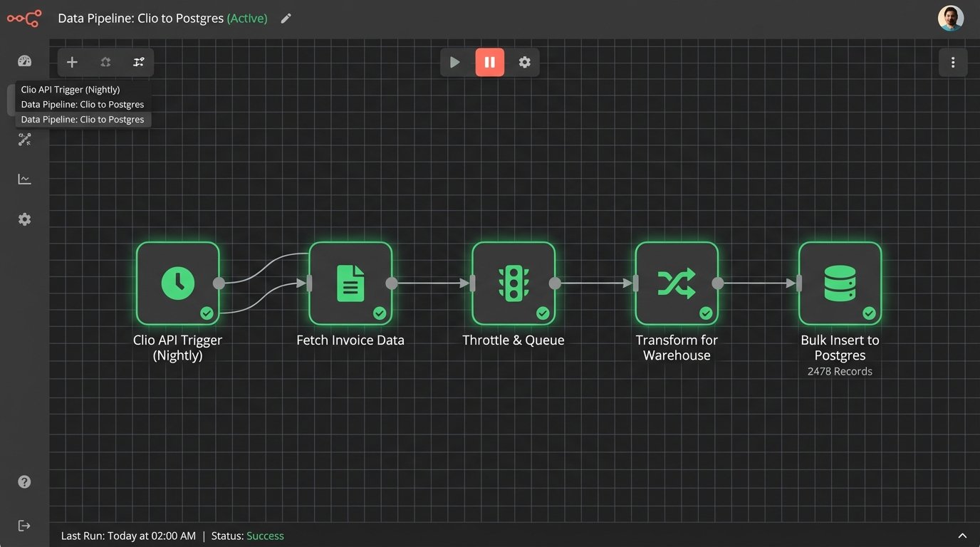Open the dashboard gauge in the sidebar
Image resolution: width=980 pixels, height=547 pixels.
coord(24,61)
